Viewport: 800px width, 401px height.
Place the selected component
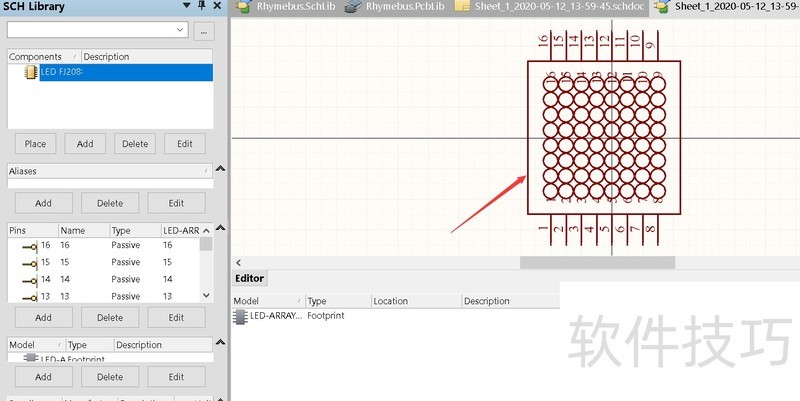coord(35,144)
